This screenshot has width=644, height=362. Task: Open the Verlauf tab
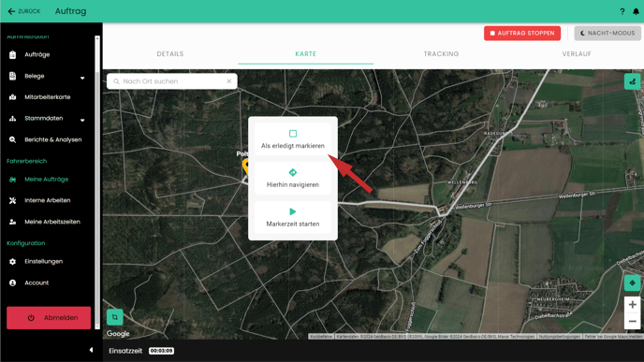577,53
